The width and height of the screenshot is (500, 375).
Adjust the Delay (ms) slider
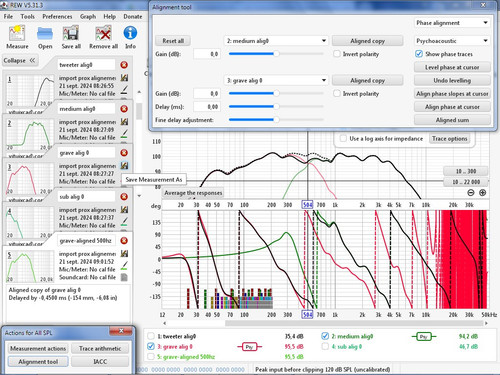pyautogui.click(x=276, y=106)
